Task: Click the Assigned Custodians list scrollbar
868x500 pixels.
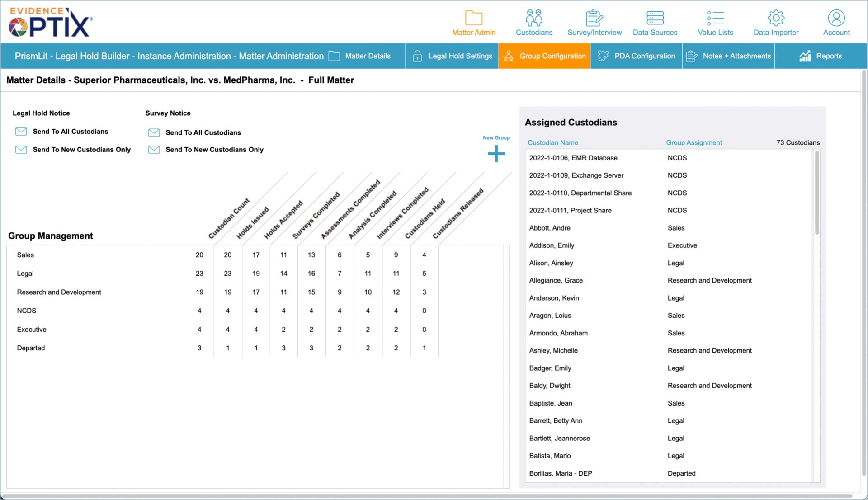Action: 817,194
